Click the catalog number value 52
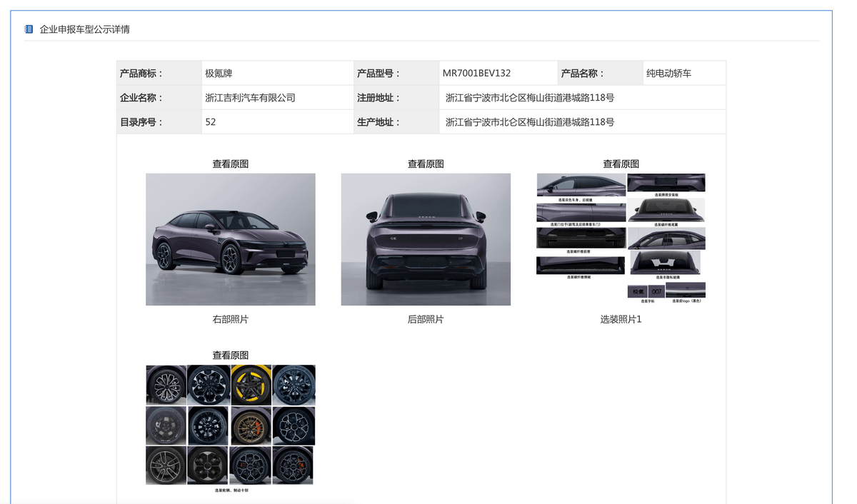 pos(211,122)
